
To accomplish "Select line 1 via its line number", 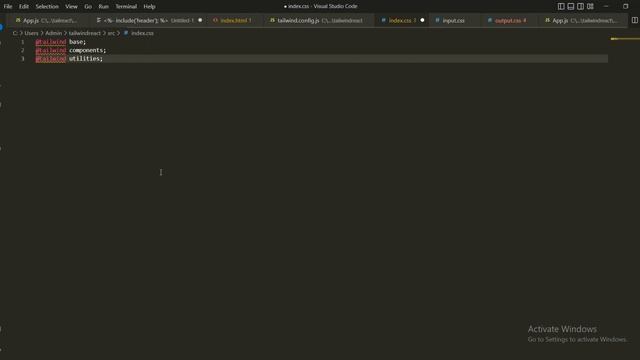I will 22,42.
